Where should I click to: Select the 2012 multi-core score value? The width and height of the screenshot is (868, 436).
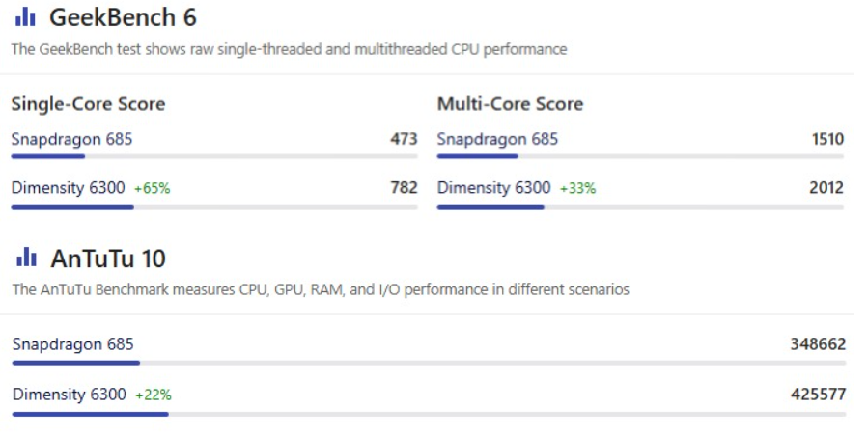point(826,188)
